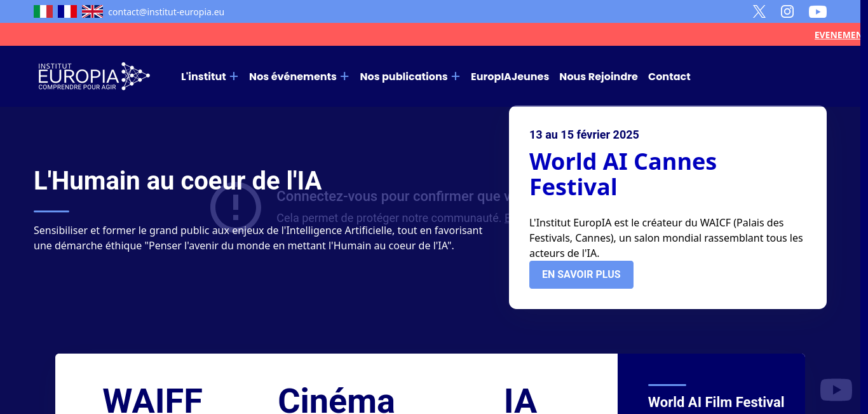Click the Cinéma heading text

click(336, 401)
